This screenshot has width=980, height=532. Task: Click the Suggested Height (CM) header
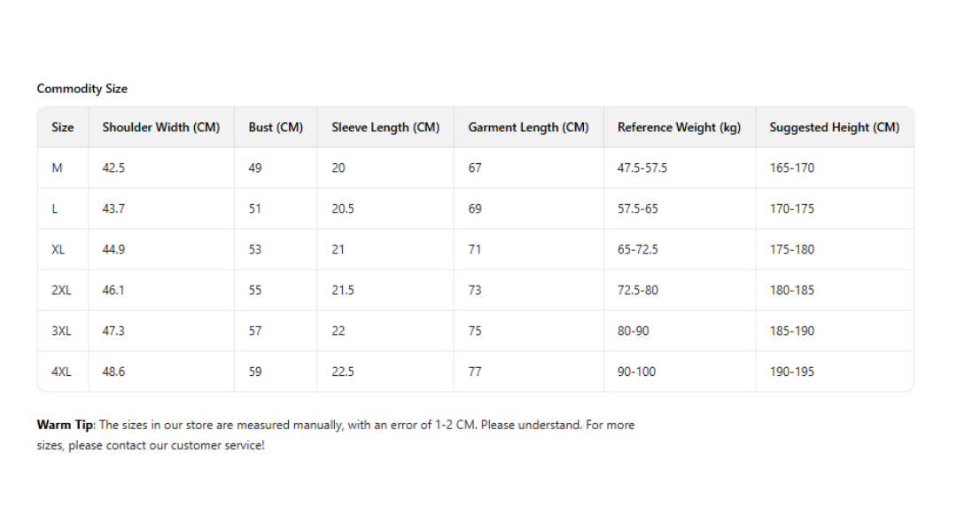[x=834, y=128]
